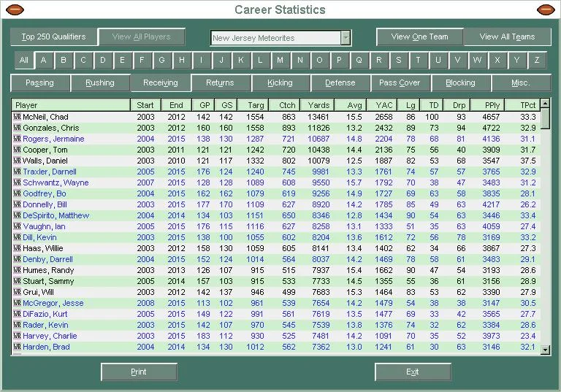561x392 pixels.
Task: Switch to the Passing tab
Action: [x=40, y=82]
